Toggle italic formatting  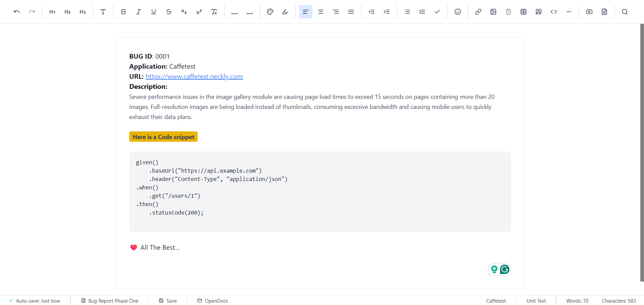tap(139, 12)
